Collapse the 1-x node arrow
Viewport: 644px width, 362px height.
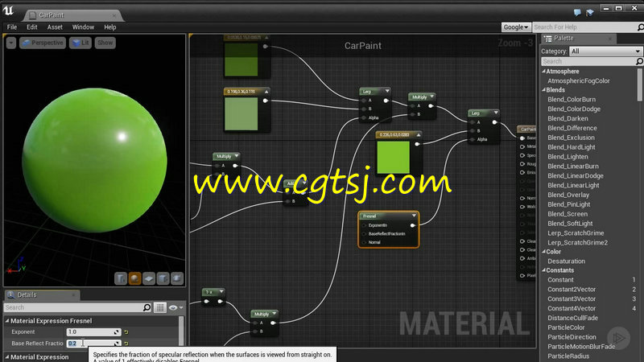click(221, 291)
